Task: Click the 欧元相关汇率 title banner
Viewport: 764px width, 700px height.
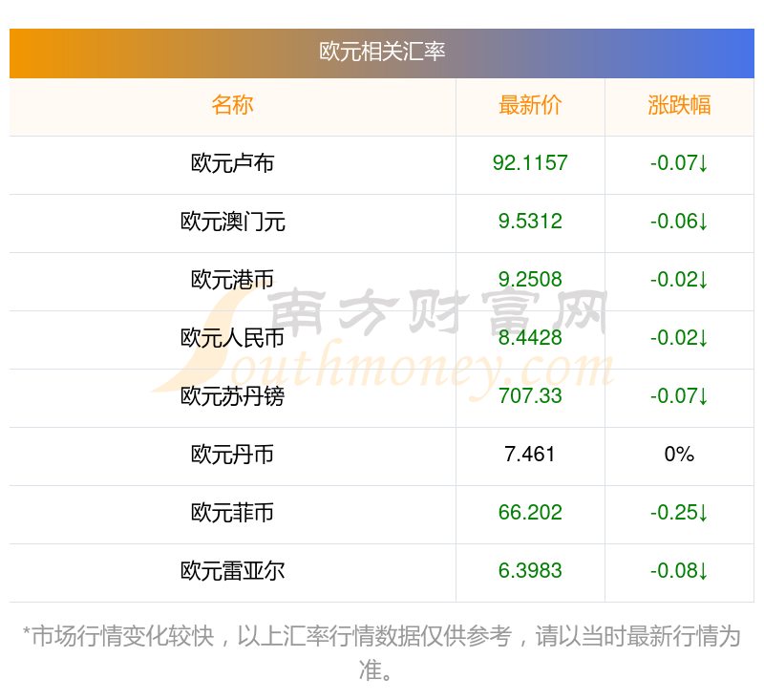Action: [x=381, y=53]
